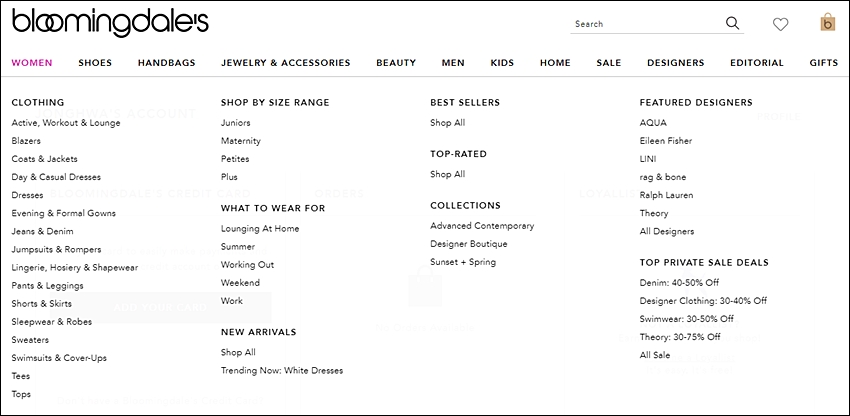Image resolution: width=850 pixels, height=416 pixels.
Task: Select the AQUA designer
Action: (653, 123)
